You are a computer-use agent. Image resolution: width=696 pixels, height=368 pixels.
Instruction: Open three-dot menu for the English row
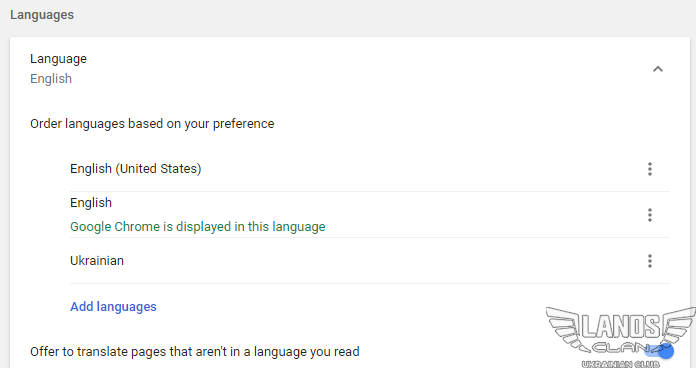point(650,215)
